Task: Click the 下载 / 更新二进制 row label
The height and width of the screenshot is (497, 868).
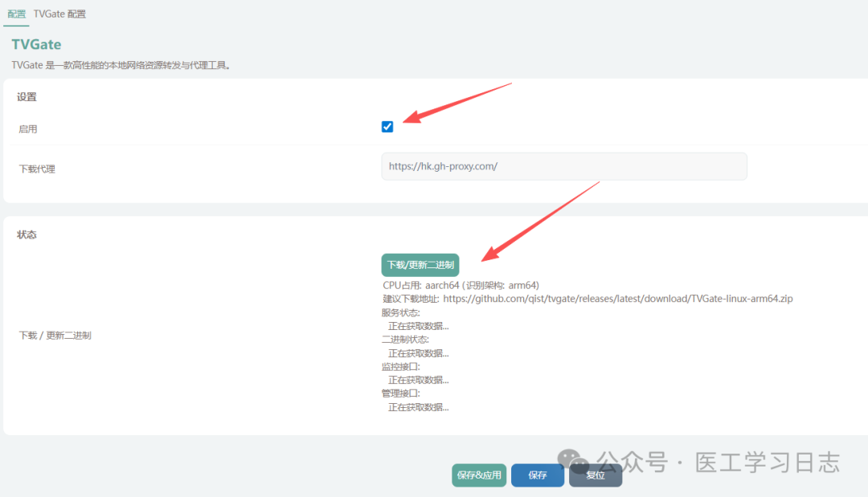Action: click(x=55, y=335)
